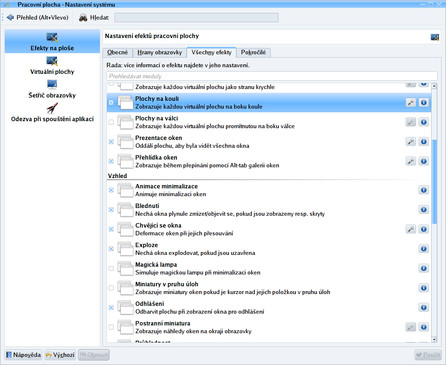The height and width of the screenshot is (365, 446).
Task: Click Nápověda help button
Action: click(24, 355)
